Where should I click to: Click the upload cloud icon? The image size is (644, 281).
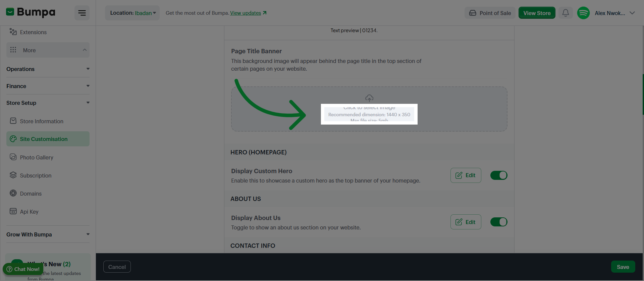pyautogui.click(x=369, y=98)
